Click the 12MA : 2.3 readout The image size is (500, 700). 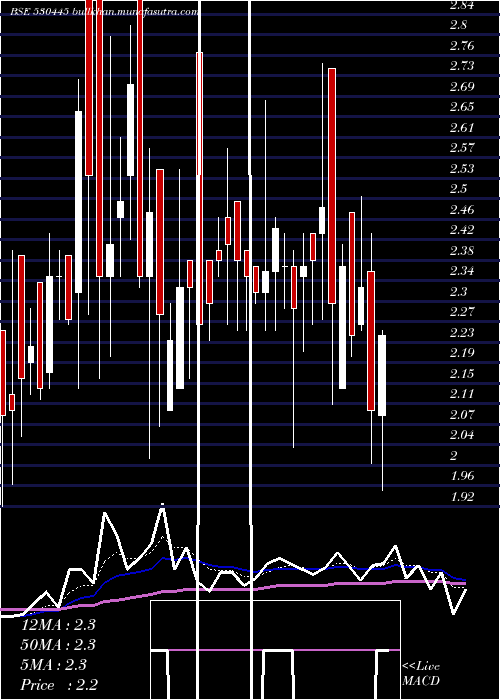pyautogui.click(x=58, y=625)
